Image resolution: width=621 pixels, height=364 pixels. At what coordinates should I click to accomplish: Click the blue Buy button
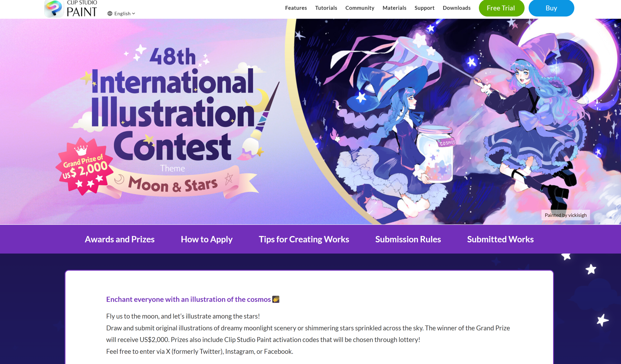point(551,8)
